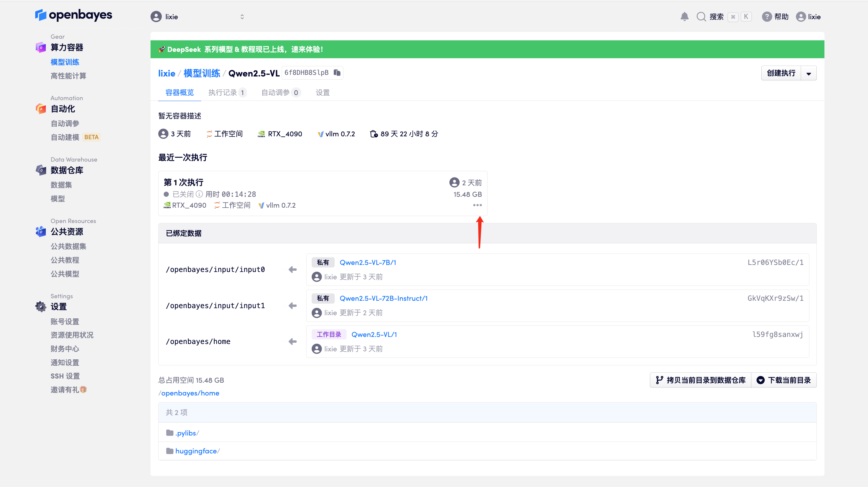
Task: Click the arrow beside /openbayes/input/input1
Action: click(292, 306)
